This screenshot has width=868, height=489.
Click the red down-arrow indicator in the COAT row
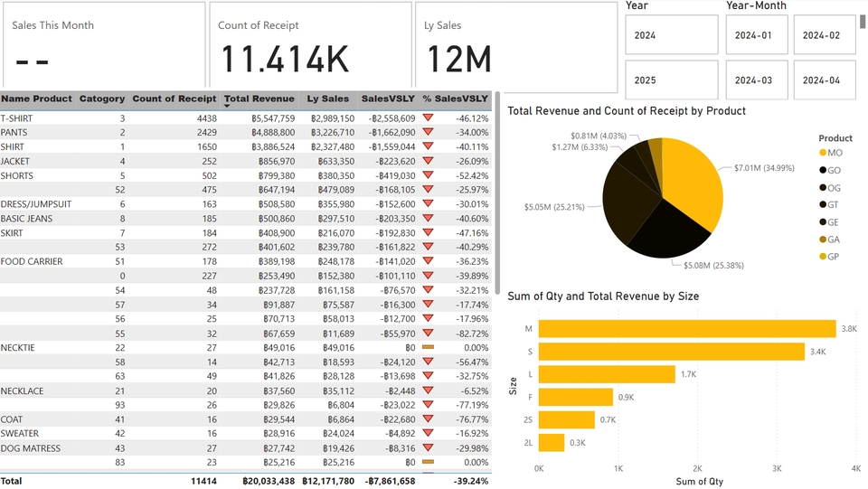tap(429, 419)
